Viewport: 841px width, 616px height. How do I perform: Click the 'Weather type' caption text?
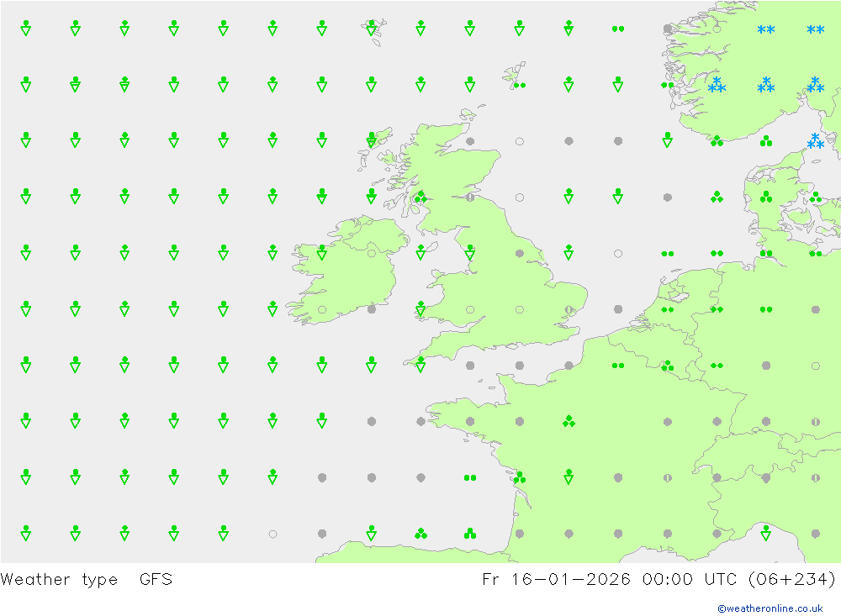pyautogui.click(x=59, y=580)
